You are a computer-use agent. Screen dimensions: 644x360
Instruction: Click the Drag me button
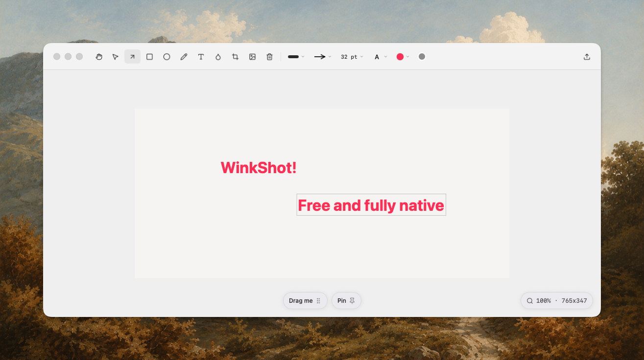point(305,301)
